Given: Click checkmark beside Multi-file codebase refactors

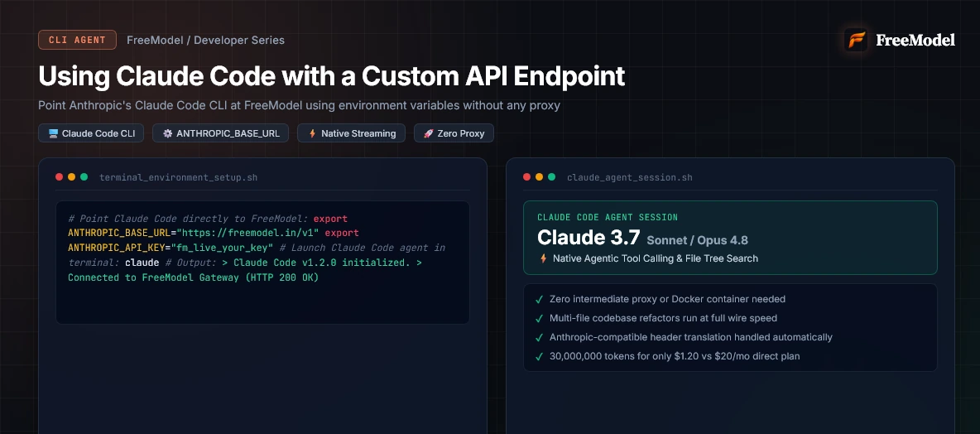Looking at the screenshot, I should (540, 318).
